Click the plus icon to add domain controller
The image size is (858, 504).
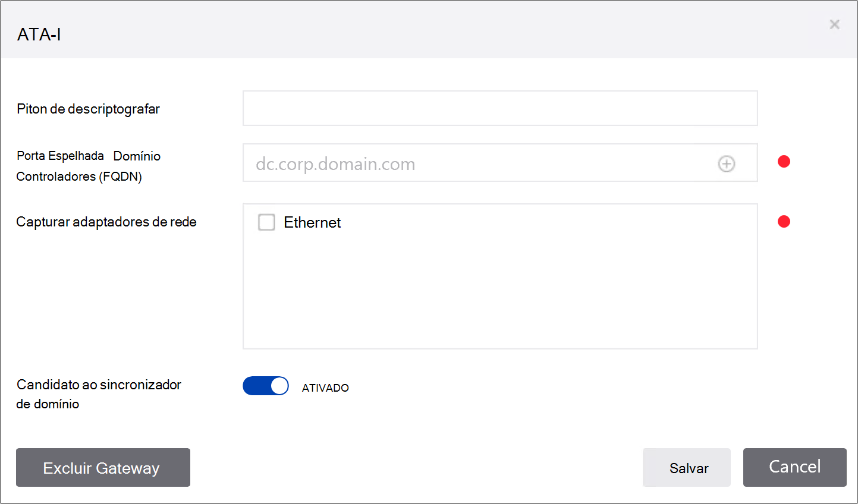coord(727,163)
